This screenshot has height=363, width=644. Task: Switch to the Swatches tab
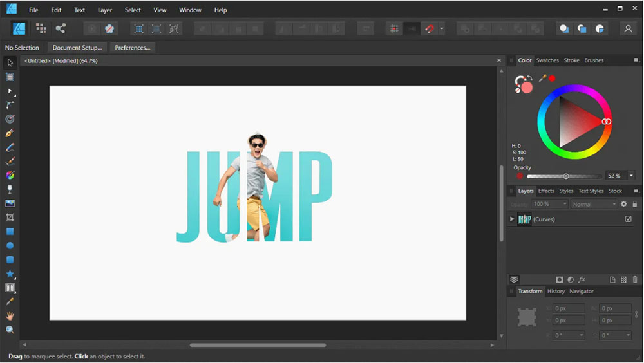tap(547, 60)
